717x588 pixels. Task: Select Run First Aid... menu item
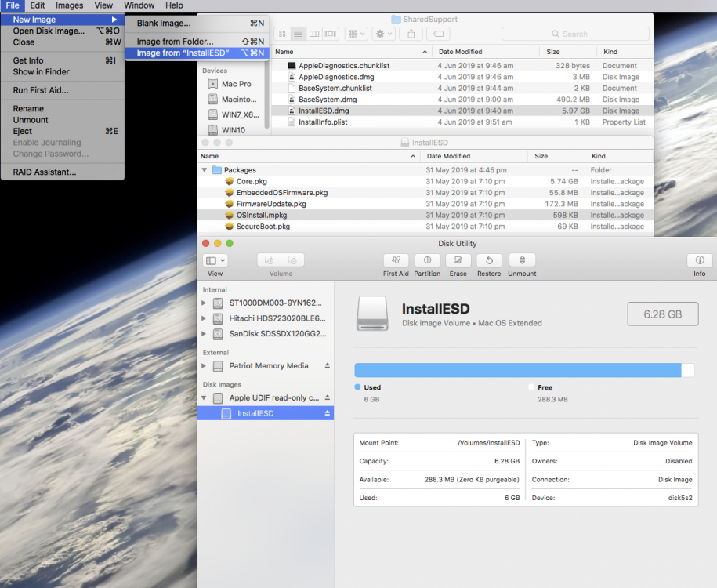pyautogui.click(x=63, y=90)
